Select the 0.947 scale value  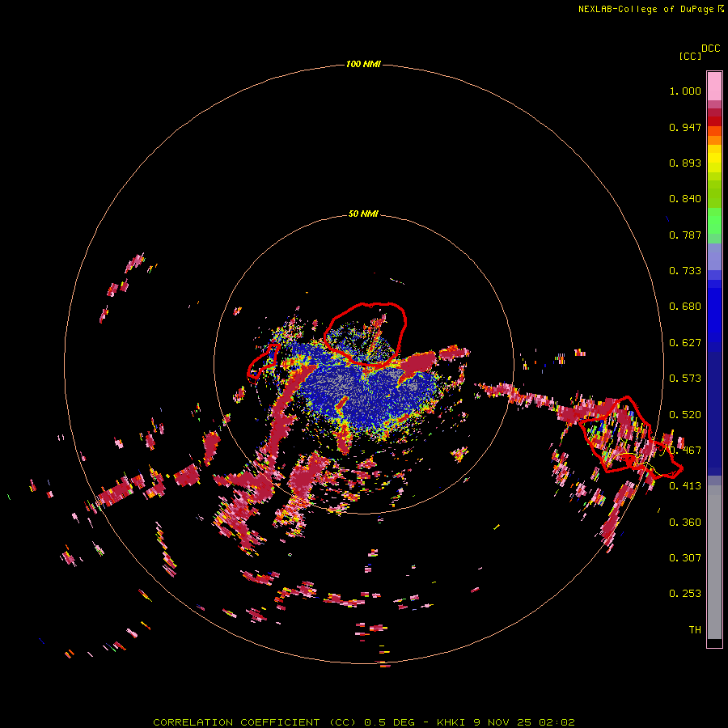click(x=685, y=127)
